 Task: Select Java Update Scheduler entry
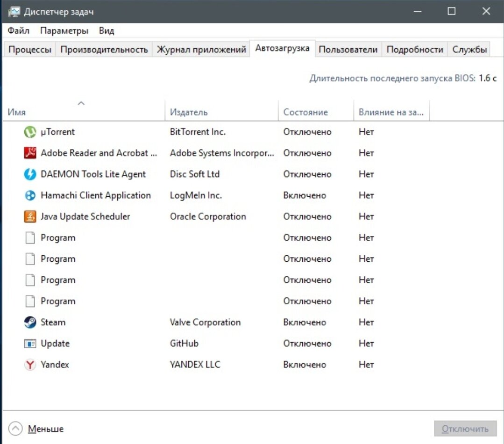pos(85,217)
